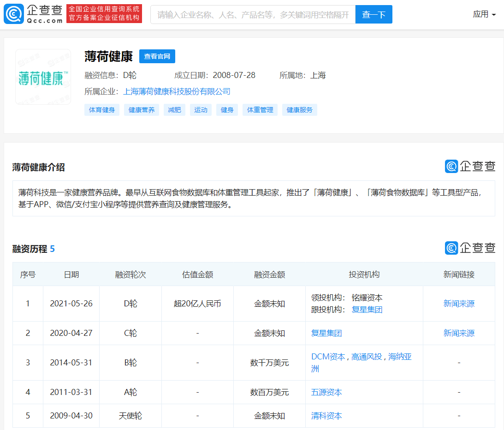Click the 数百万美元 amount cell

pyautogui.click(x=269, y=392)
